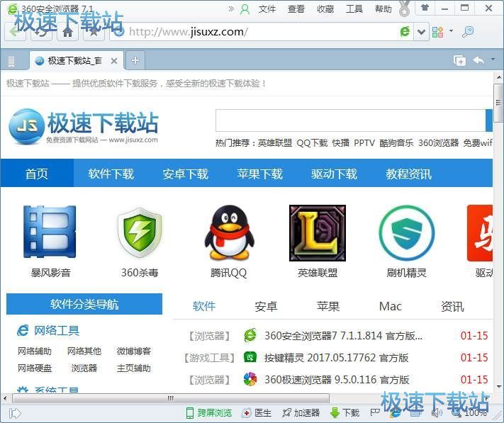
Task: Open the user account login icon
Action: click(x=245, y=10)
